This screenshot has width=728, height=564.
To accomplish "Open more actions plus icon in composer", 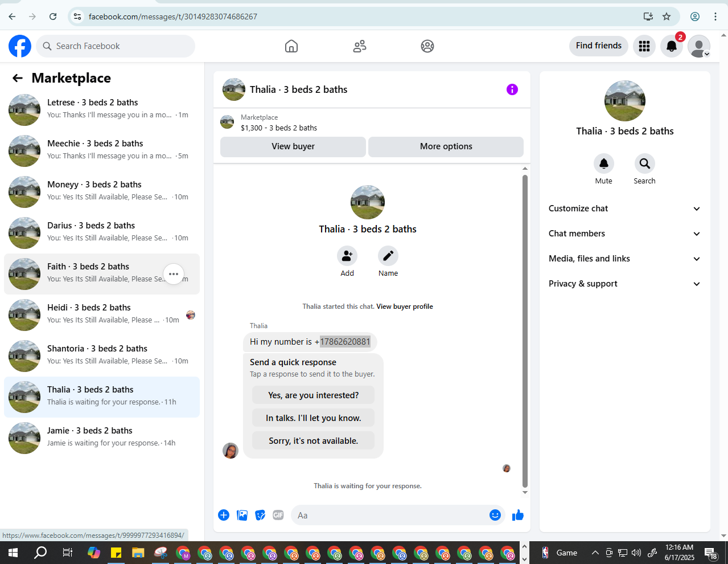I will (224, 515).
